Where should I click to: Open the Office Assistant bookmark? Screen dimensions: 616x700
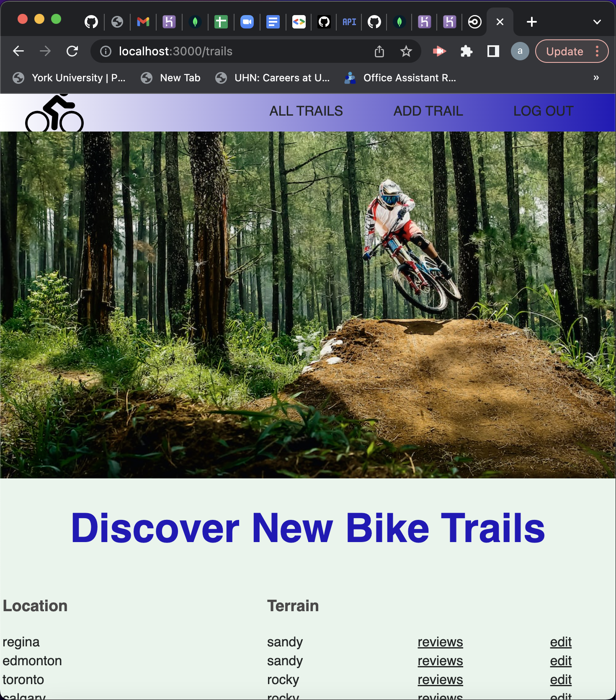click(x=400, y=78)
